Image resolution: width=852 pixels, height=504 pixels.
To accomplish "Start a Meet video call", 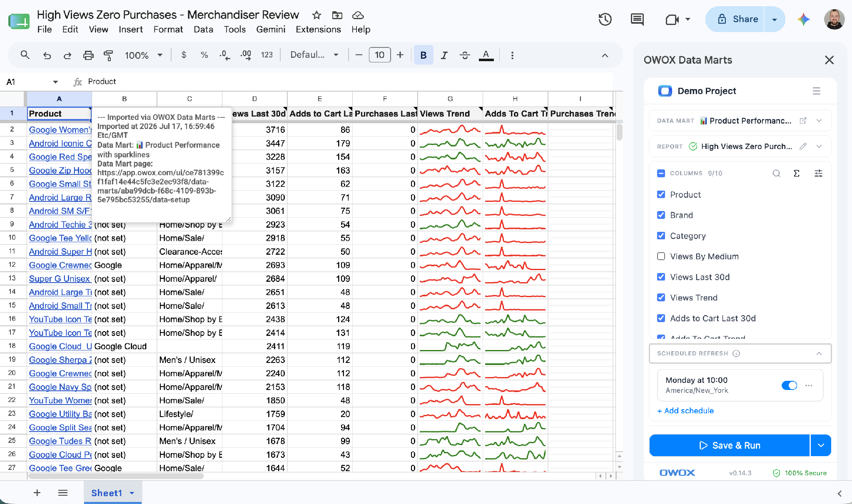I will (672, 19).
